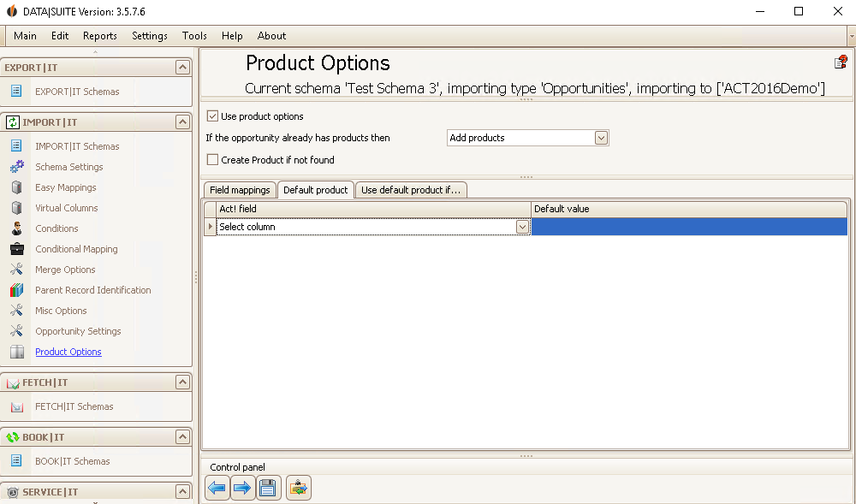Click the Default value column header
The width and height of the screenshot is (856, 504).
point(689,209)
